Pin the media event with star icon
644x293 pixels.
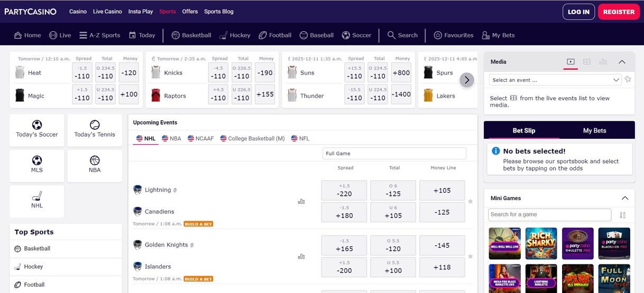coord(628,80)
